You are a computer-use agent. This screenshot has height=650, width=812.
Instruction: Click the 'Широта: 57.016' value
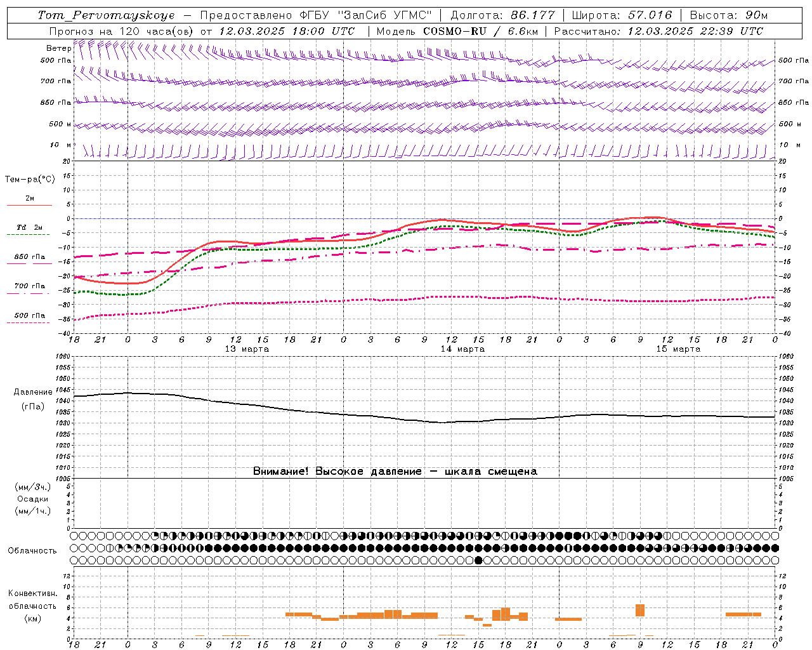click(x=622, y=15)
